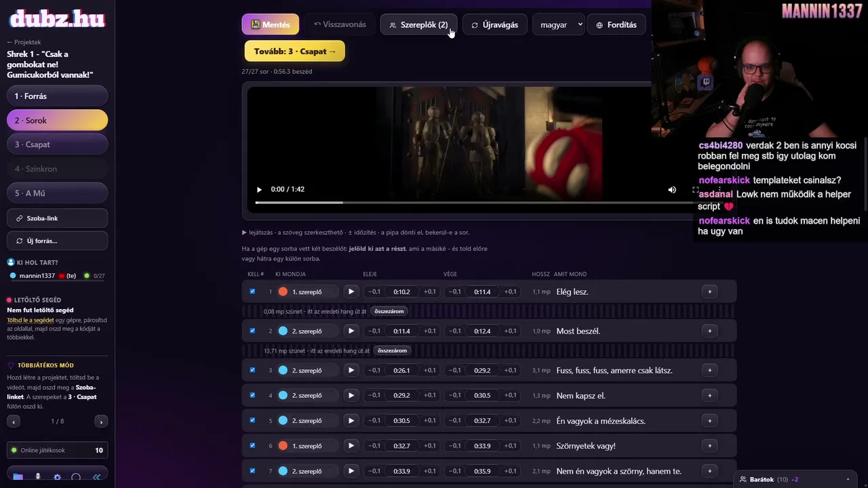The image size is (868, 488).
Task: Copy the Szoba-link from sidebar
Action: pos(57,218)
